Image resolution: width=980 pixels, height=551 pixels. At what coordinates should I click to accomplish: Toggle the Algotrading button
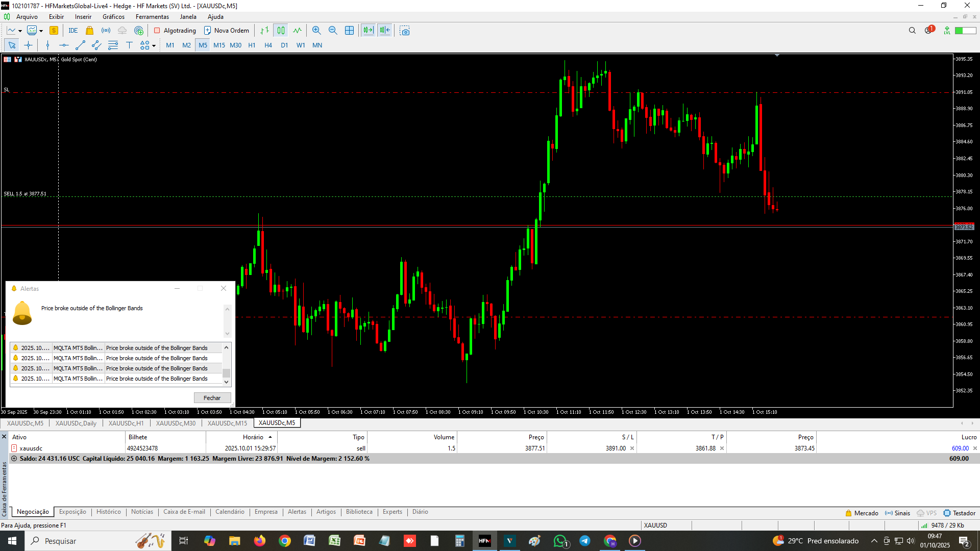pyautogui.click(x=175, y=31)
